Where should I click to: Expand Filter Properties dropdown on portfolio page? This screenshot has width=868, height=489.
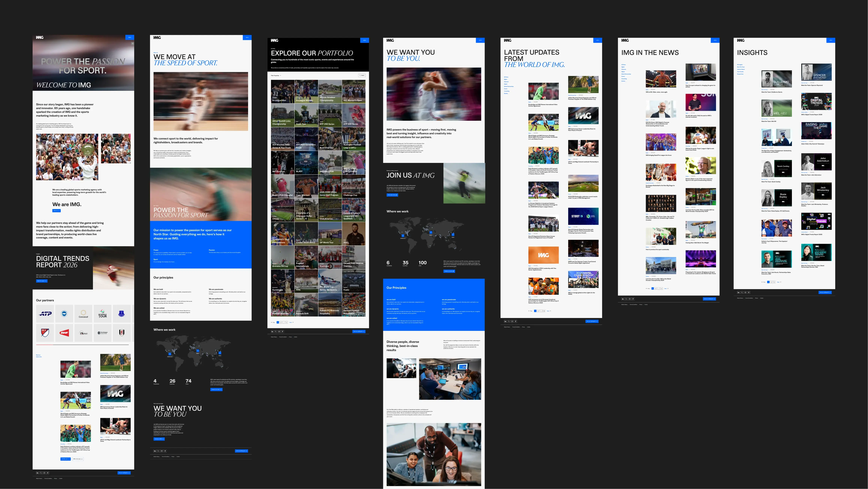click(276, 75)
